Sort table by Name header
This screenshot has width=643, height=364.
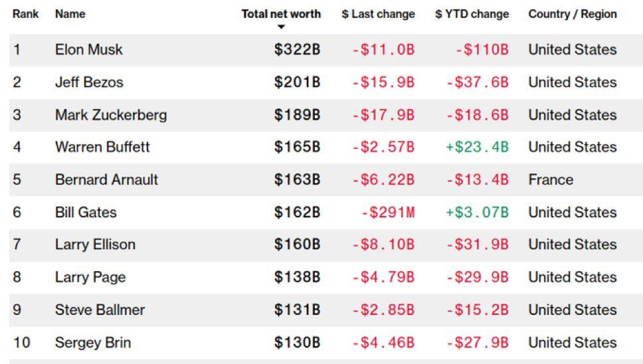click(x=70, y=14)
